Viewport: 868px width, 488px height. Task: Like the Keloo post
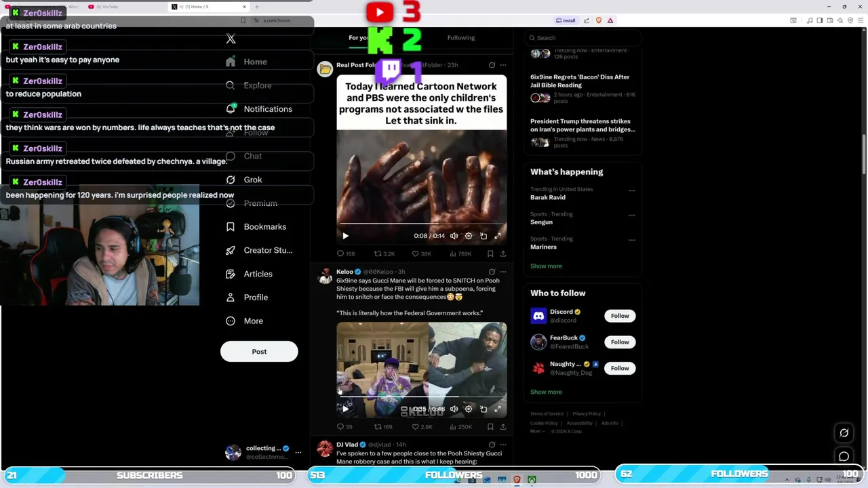[x=422, y=427]
